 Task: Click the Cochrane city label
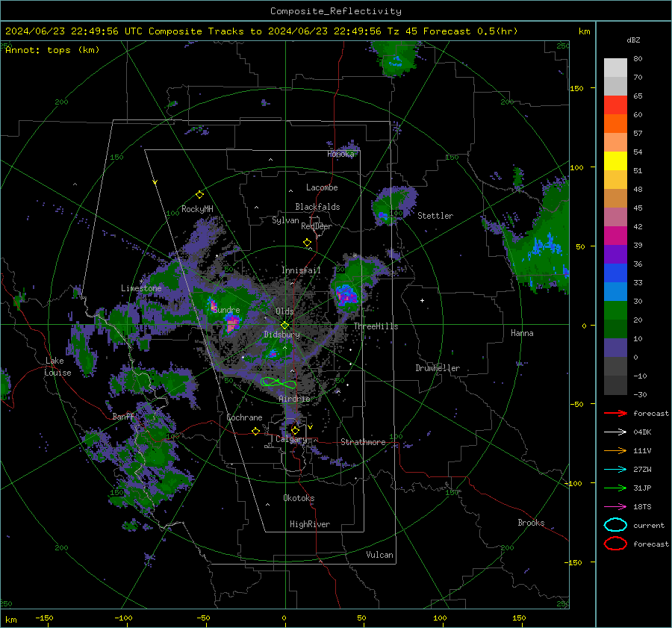(x=244, y=417)
